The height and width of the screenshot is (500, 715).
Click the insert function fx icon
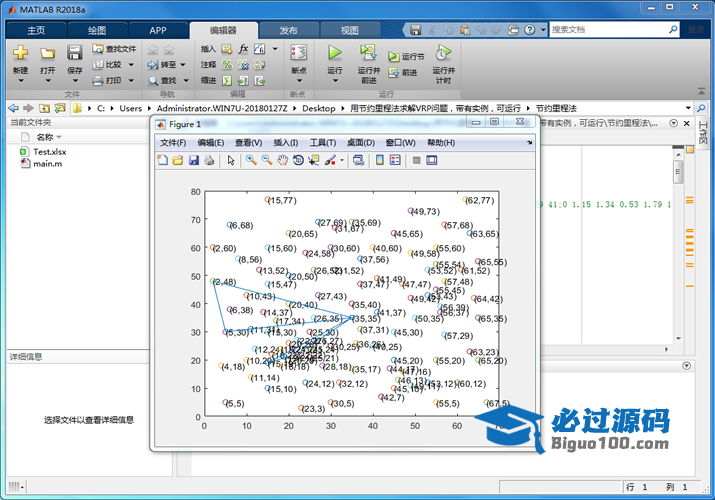244,49
